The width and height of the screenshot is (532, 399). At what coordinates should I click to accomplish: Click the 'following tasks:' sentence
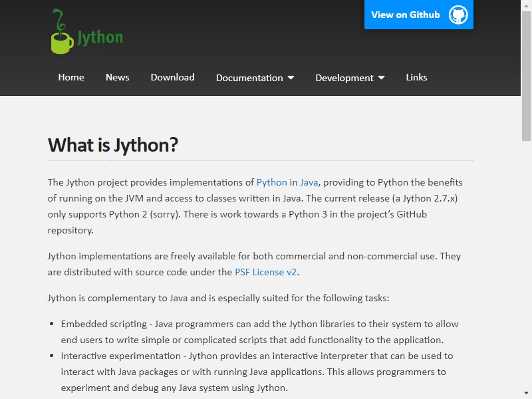[218, 298]
